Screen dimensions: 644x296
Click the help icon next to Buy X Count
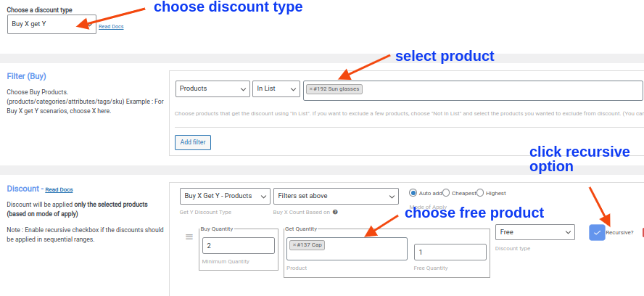tap(335, 212)
